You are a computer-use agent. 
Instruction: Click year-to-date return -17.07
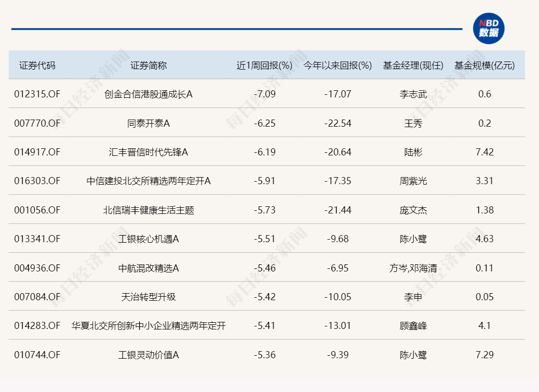coord(338,94)
